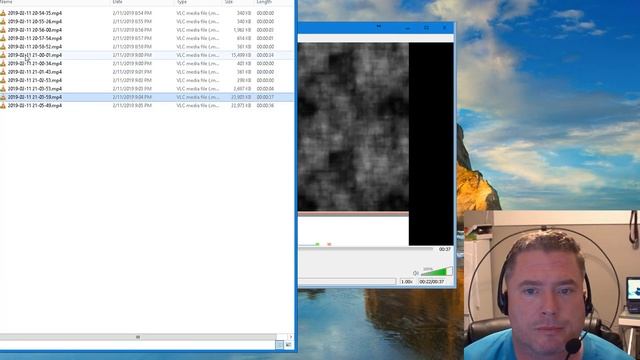
Task: Click the VLC cone icon for 20-56-00.mp4
Action: click(3, 30)
